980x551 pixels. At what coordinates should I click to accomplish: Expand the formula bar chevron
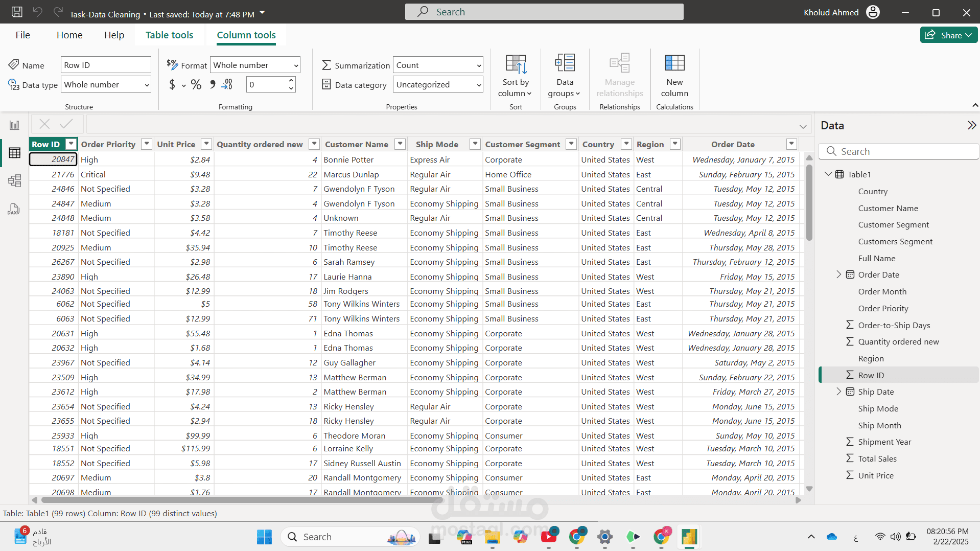pyautogui.click(x=803, y=126)
